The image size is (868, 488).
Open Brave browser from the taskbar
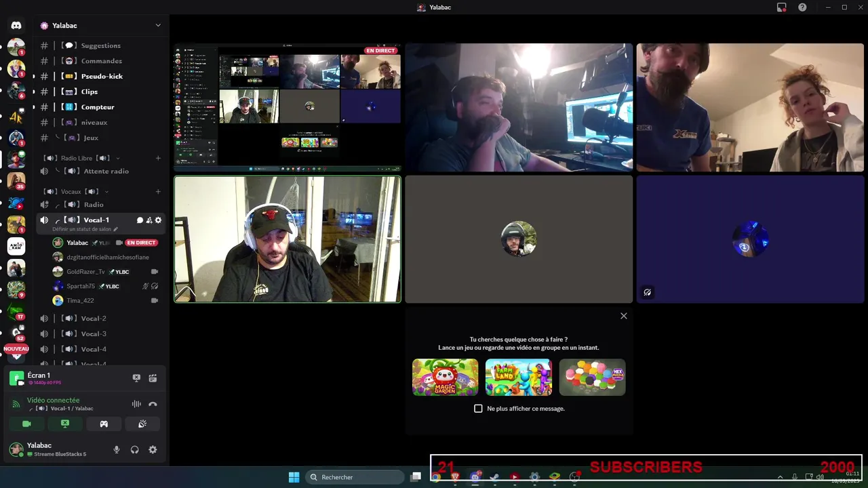455,477
